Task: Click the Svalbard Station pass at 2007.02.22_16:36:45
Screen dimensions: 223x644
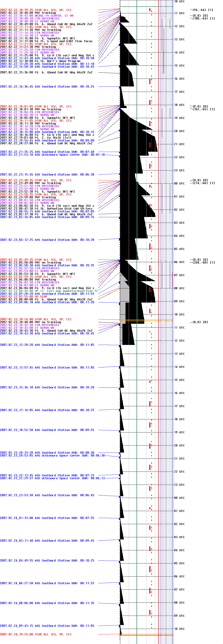Action: tap(47, 87)
